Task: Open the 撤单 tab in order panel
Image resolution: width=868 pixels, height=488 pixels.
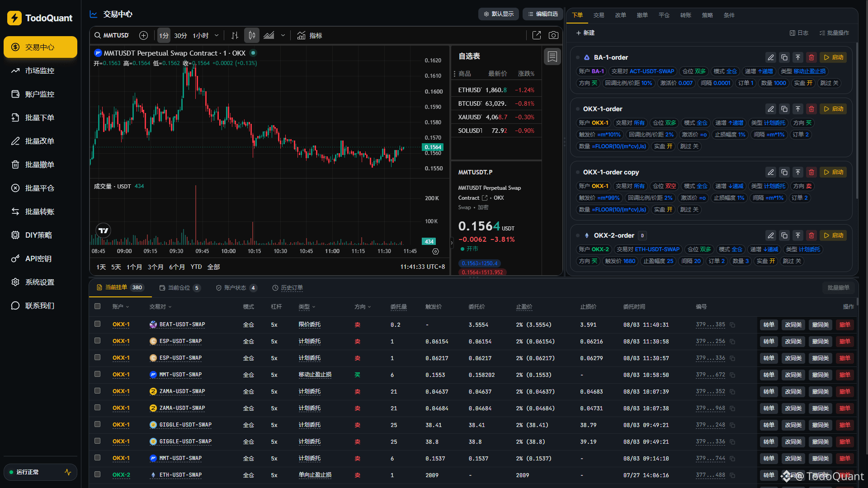Action: (x=642, y=15)
